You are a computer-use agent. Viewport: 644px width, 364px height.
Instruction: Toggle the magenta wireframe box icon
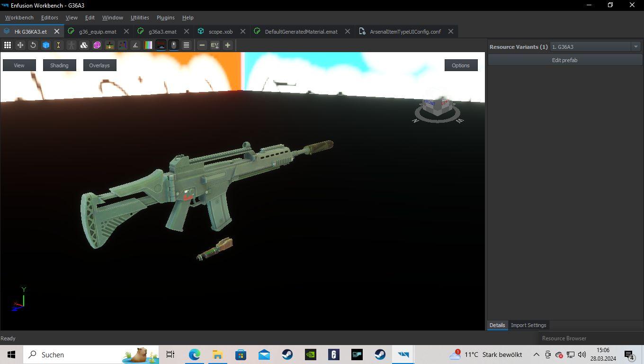(x=97, y=45)
